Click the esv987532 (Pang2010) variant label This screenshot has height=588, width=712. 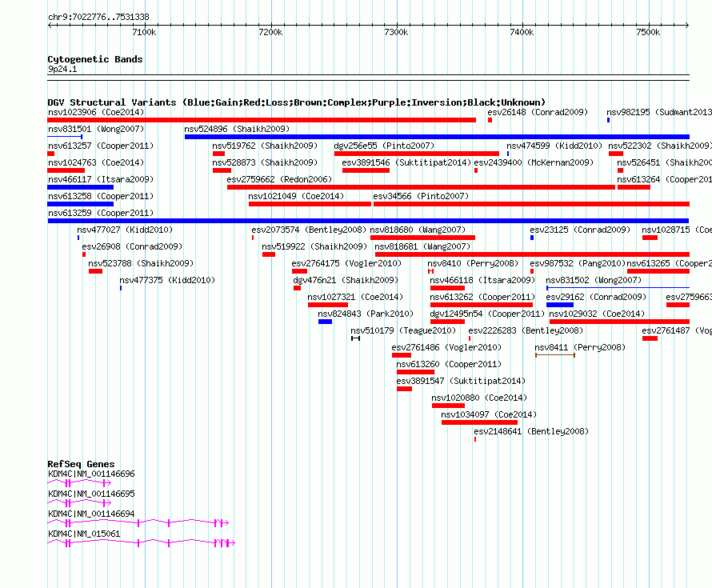(578, 263)
